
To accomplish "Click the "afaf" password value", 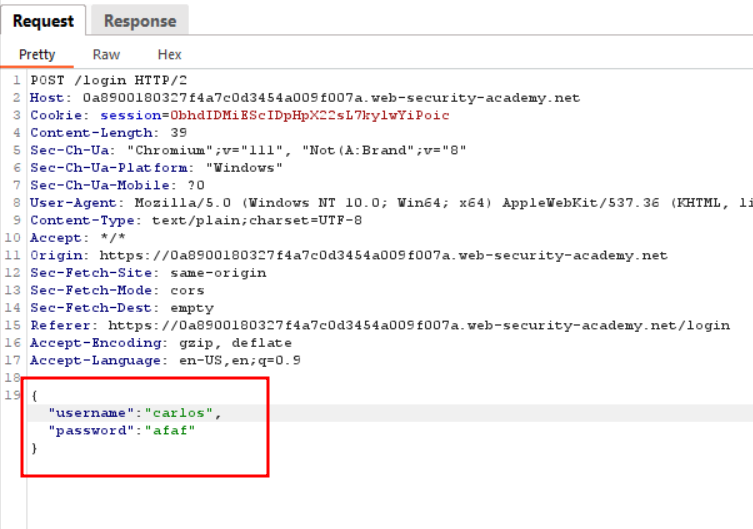I will pyautogui.click(x=170, y=431).
